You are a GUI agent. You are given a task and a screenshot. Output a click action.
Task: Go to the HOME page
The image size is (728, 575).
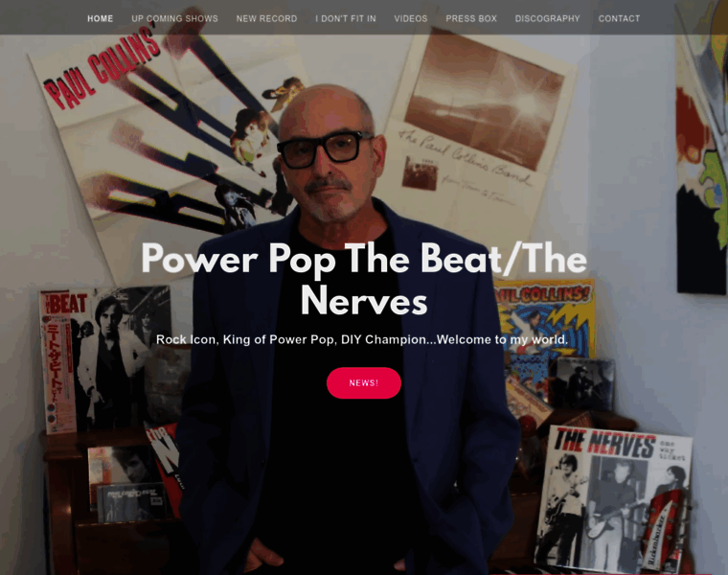(x=101, y=18)
